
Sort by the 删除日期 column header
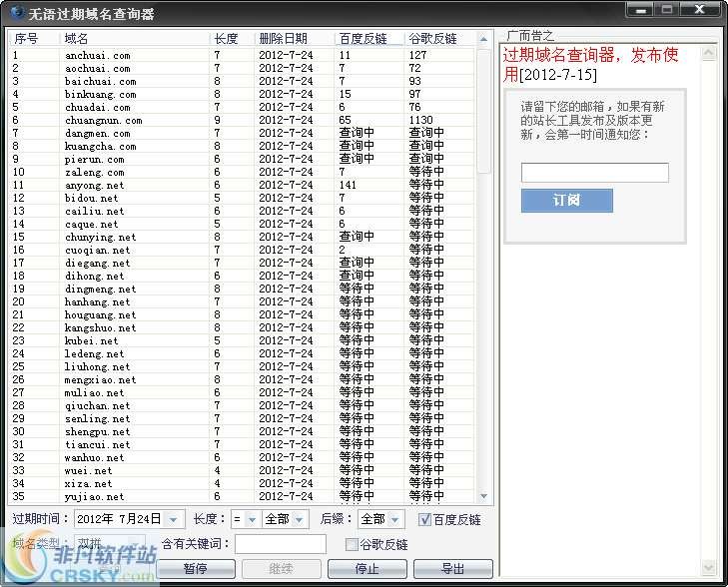tap(295, 39)
